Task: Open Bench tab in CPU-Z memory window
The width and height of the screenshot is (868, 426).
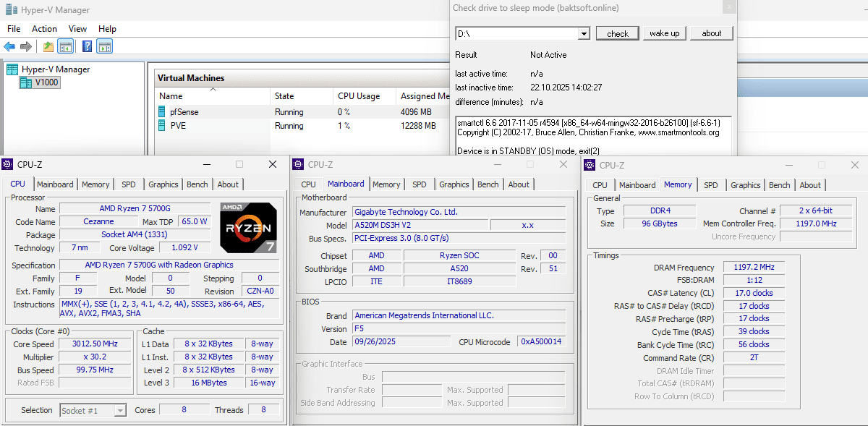Action: click(x=780, y=185)
